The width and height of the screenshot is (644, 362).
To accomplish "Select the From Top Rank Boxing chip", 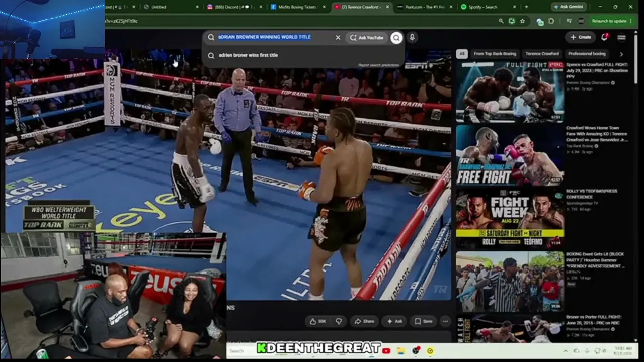I will (495, 54).
